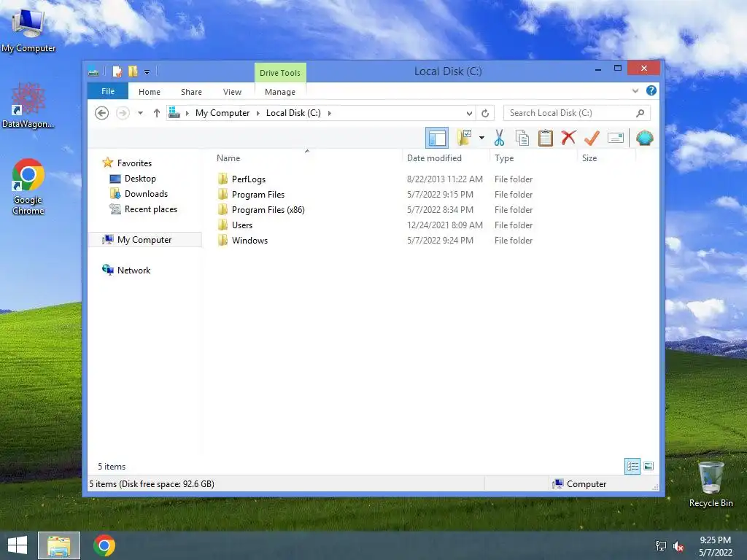Click the Rename icon in toolbar
This screenshot has width=747, height=560.
(616, 138)
